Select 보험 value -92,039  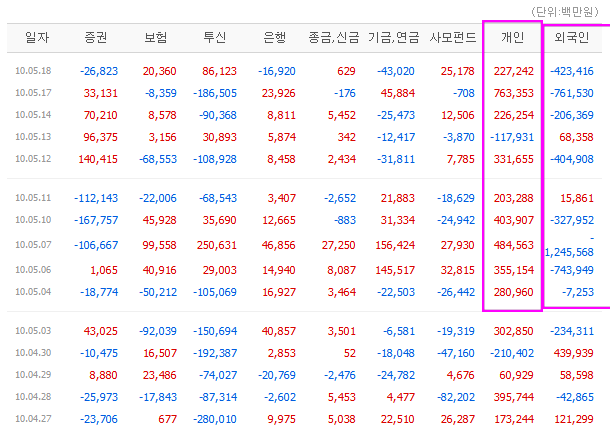[x=158, y=331]
